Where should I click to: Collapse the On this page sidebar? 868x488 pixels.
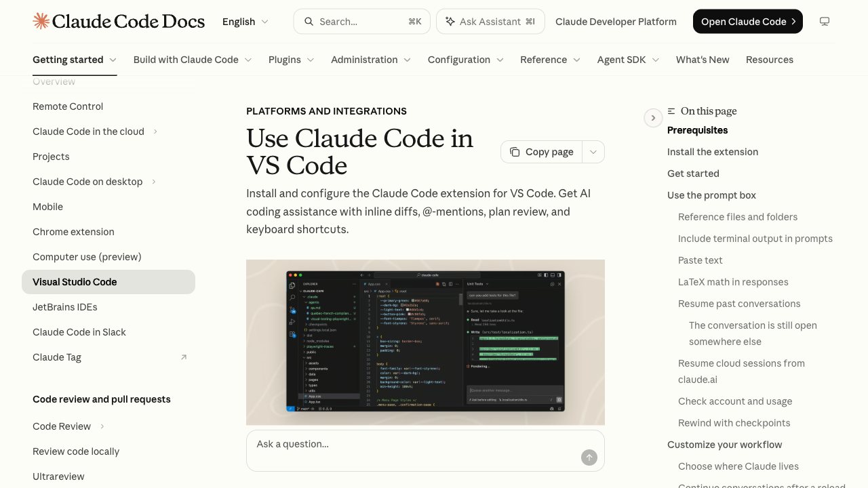(653, 118)
